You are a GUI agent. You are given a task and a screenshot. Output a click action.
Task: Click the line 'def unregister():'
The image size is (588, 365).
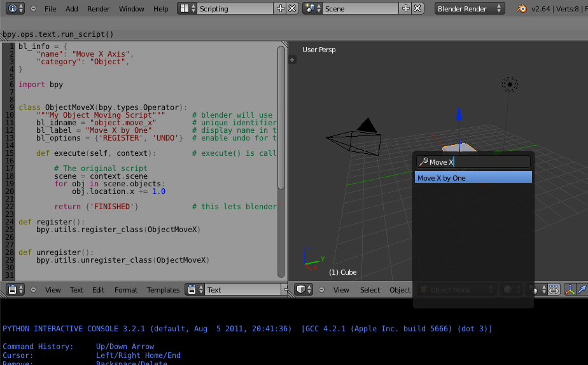[56, 252]
